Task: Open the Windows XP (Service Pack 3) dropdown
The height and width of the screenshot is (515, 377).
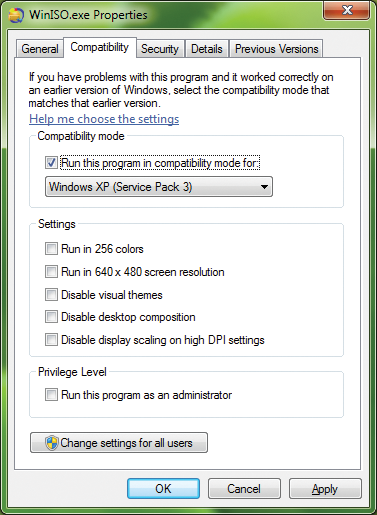Action: [159, 187]
